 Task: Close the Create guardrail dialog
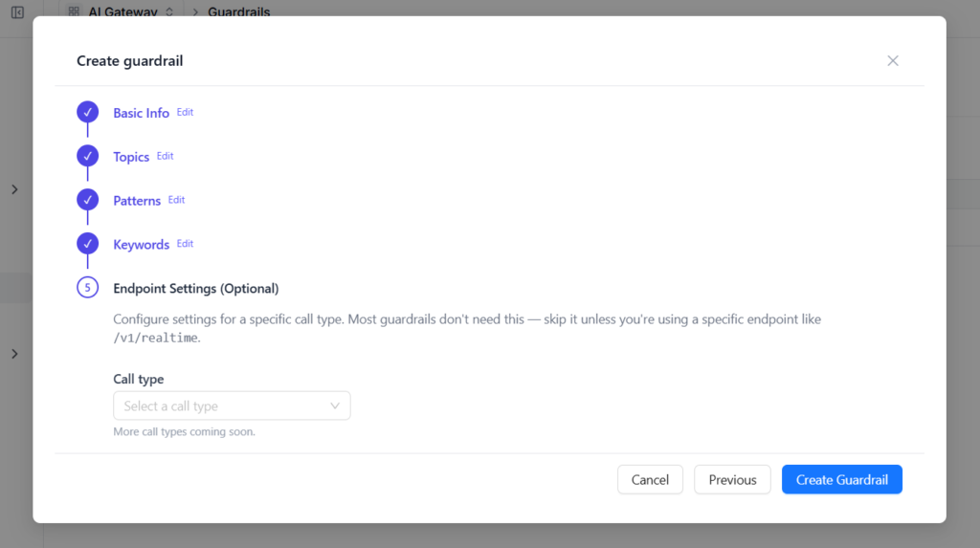click(893, 60)
